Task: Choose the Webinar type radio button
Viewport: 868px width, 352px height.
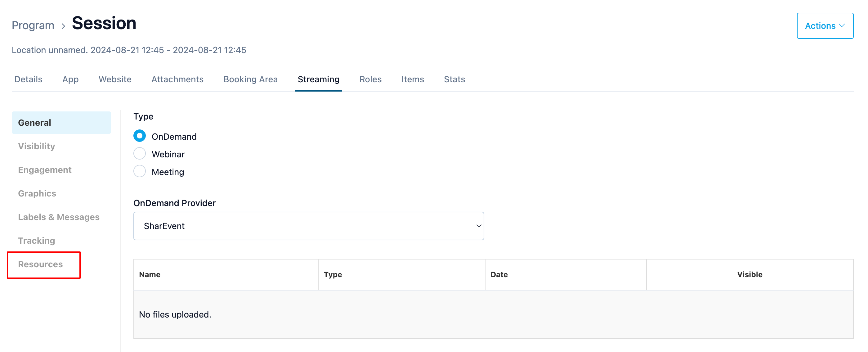Action: pyautogui.click(x=140, y=154)
